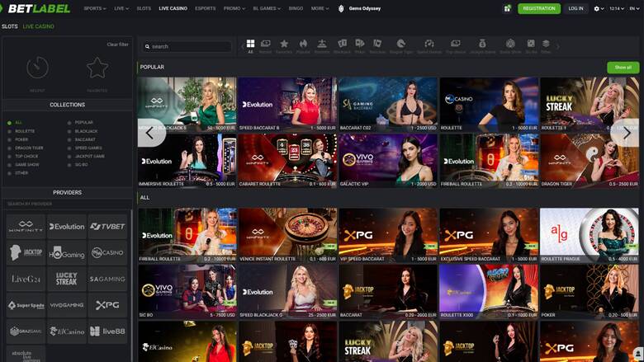Screen dimensions: 644x362
Task: Select the SIC BO collection radio button
Action: [x=69, y=165]
